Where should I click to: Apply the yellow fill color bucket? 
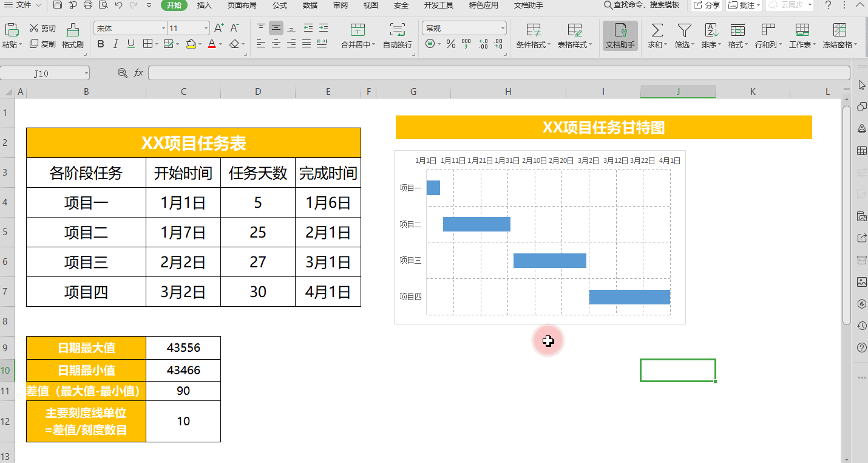(x=191, y=44)
